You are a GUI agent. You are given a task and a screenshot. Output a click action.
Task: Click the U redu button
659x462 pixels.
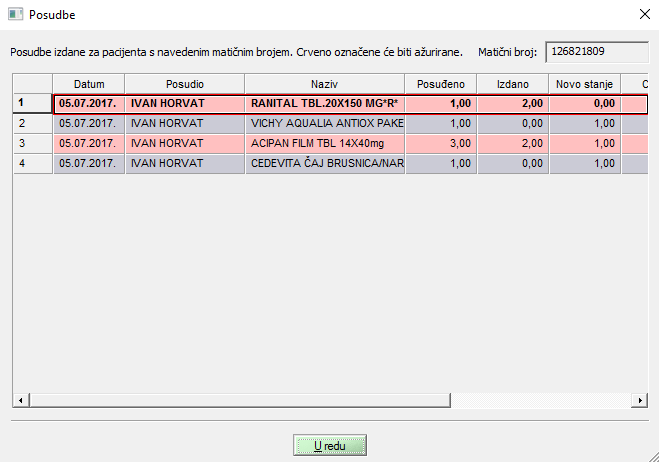click(x=330, y=445)
